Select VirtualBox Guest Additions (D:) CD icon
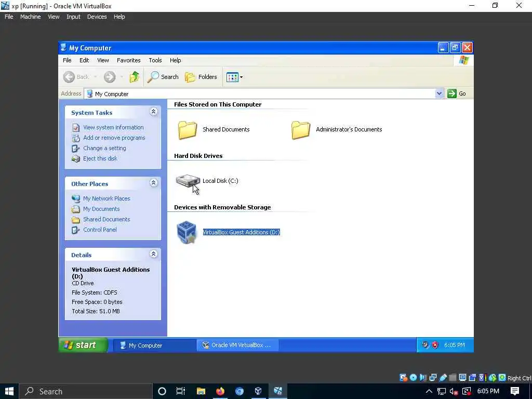532x399 pixels. coord(187,232)
